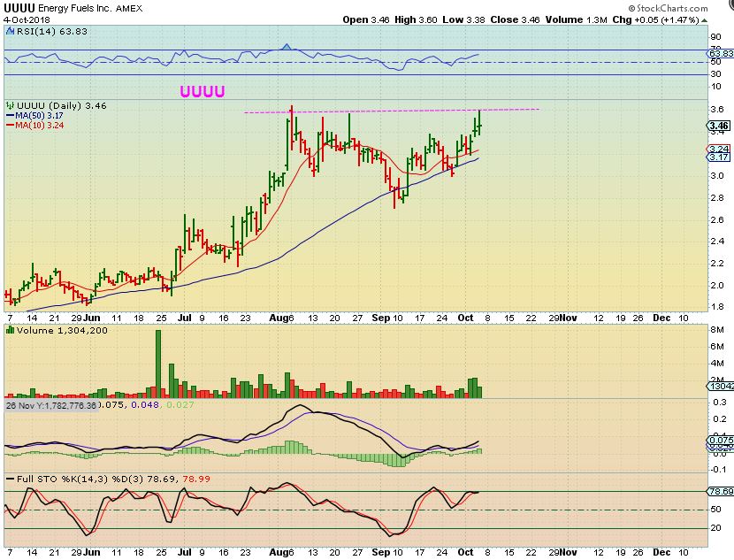734x560 pixels.
Task: Click the 2.0 price axis label
Action: (717, 285)
